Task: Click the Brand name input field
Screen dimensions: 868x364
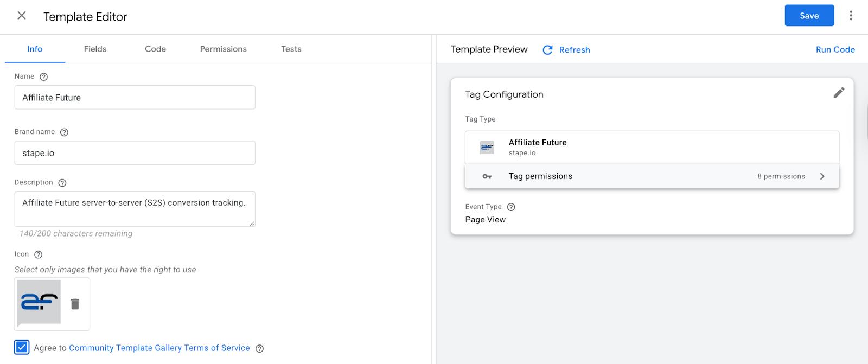Action: (135, 153)
